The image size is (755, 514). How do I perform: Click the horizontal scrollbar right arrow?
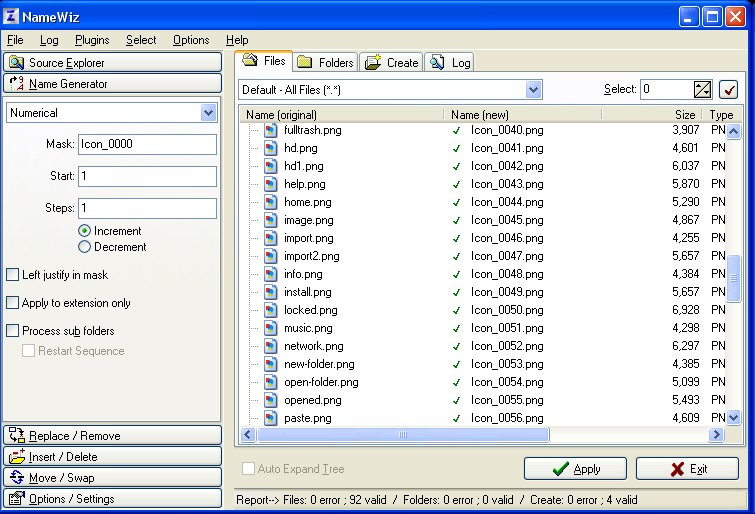point(716,435)
